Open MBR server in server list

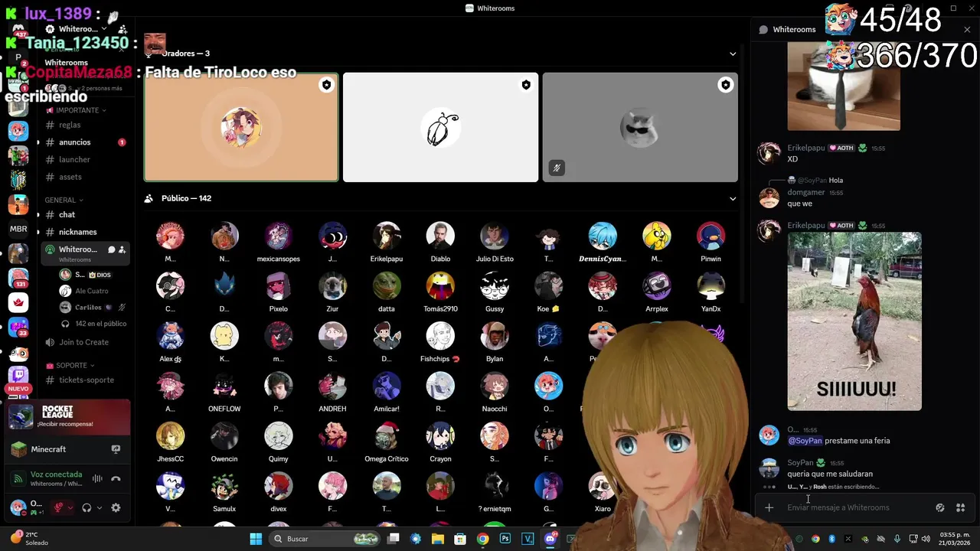click(18, 229)
